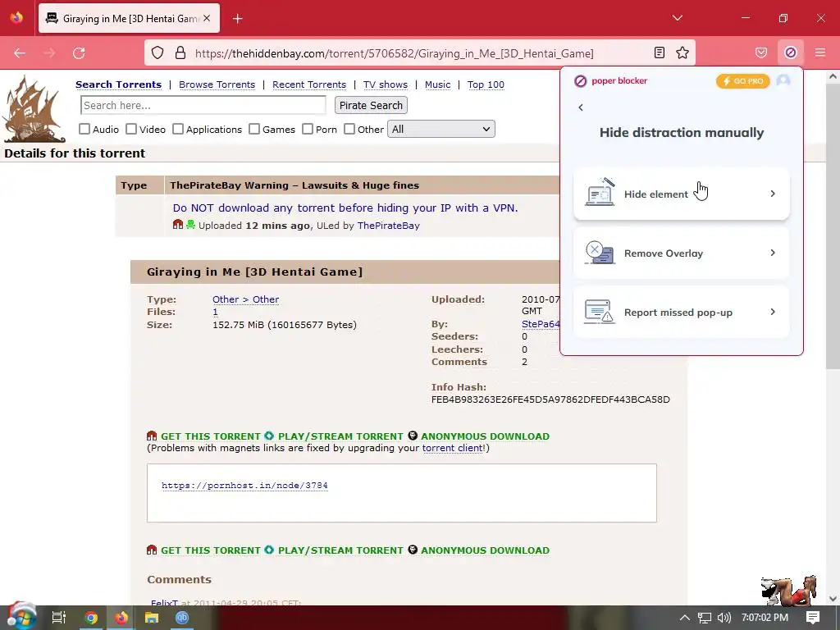
Task: Click the list all tabs arrow
Action: click(677, 18)
